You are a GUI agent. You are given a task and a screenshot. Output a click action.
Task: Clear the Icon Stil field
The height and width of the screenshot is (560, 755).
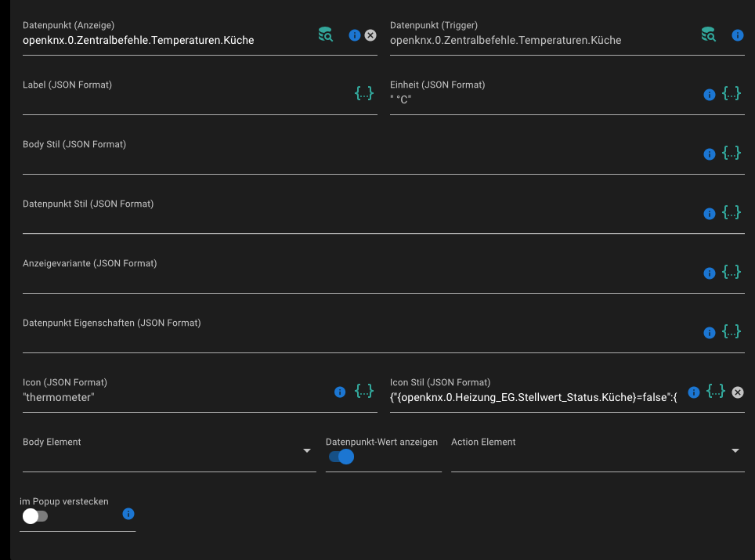click(x=738, y=392)
